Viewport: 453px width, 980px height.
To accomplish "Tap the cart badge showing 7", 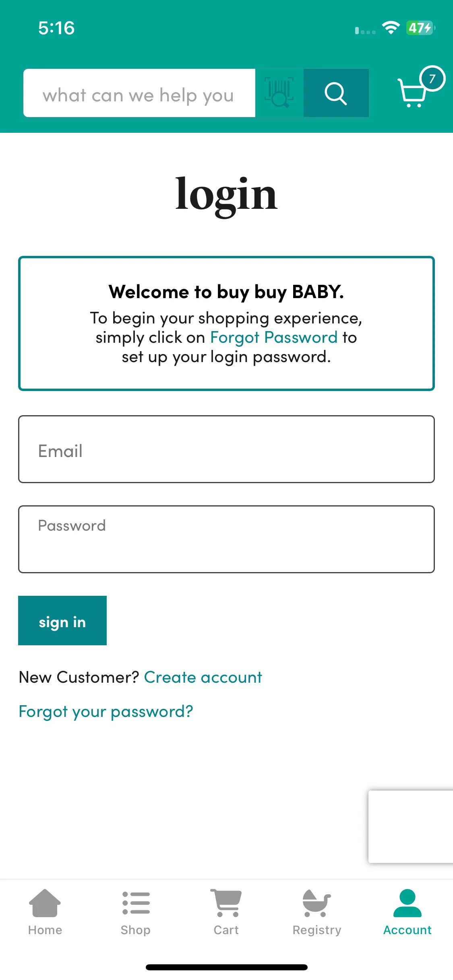I will [432, 78].
